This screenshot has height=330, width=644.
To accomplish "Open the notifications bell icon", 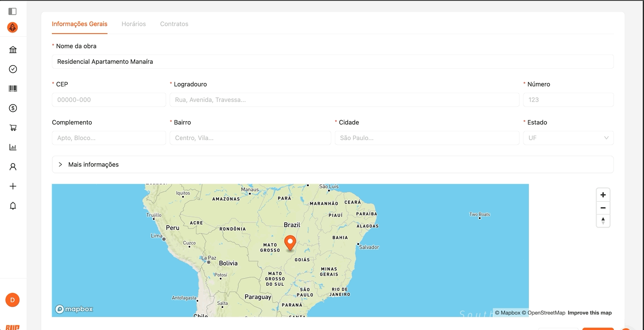I will point(13,206).
